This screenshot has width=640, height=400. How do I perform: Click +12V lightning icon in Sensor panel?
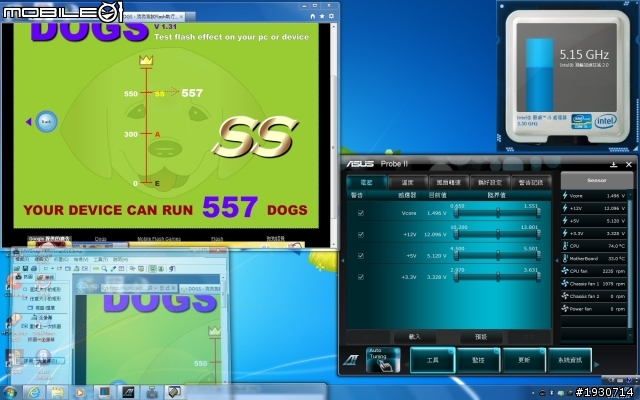565,208
